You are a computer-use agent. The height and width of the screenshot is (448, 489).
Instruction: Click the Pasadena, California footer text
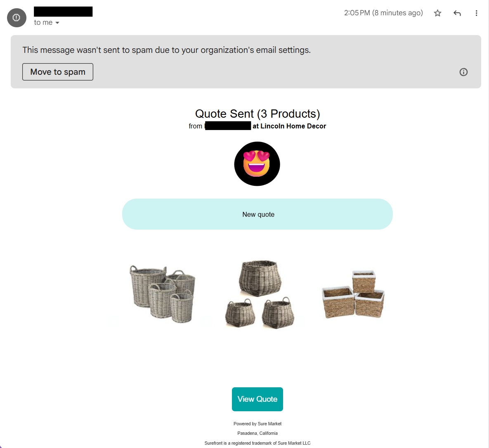point(257,433)
